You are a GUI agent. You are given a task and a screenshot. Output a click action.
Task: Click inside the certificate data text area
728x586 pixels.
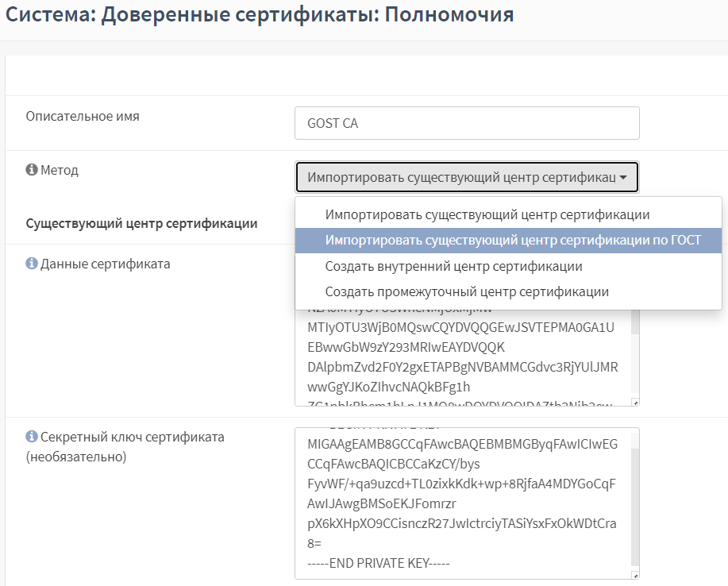460,357
